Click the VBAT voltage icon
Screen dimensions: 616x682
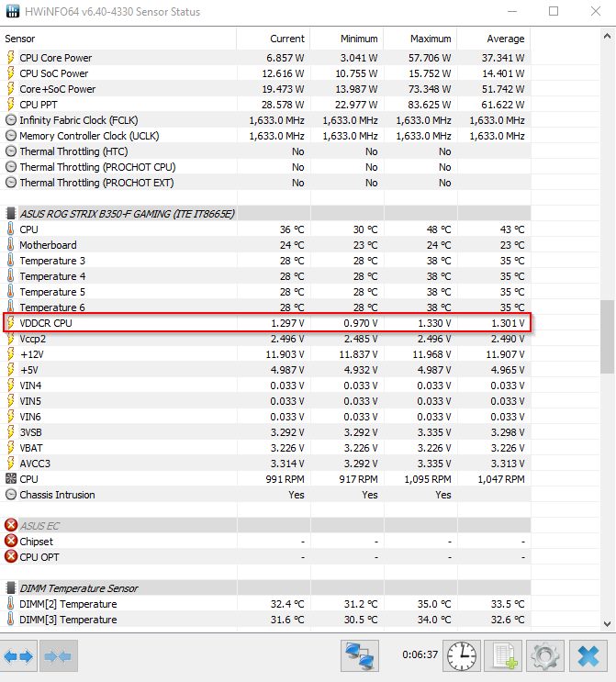10,448
